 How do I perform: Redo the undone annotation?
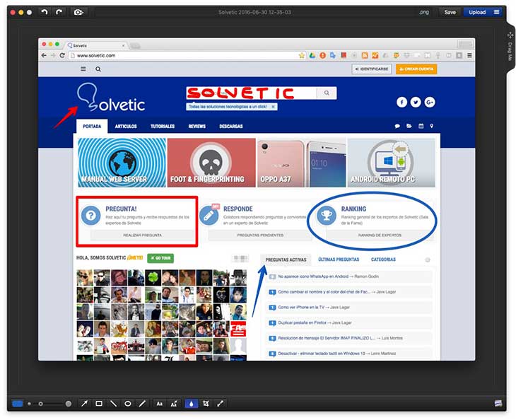click(59, 12)
